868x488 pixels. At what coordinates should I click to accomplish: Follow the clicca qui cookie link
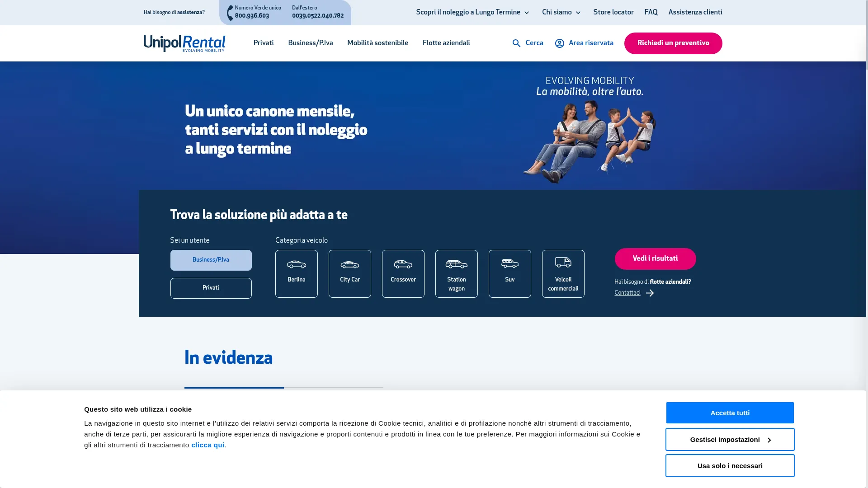point(208,445)
